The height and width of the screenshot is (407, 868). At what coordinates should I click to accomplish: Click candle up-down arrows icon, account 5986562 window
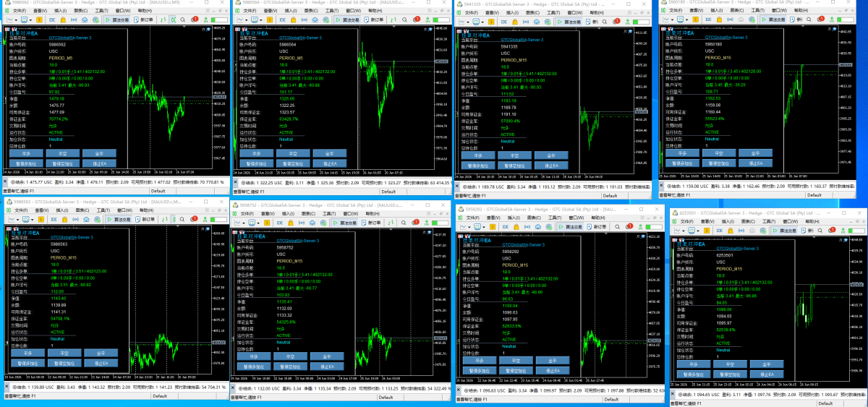pos(163,20)
